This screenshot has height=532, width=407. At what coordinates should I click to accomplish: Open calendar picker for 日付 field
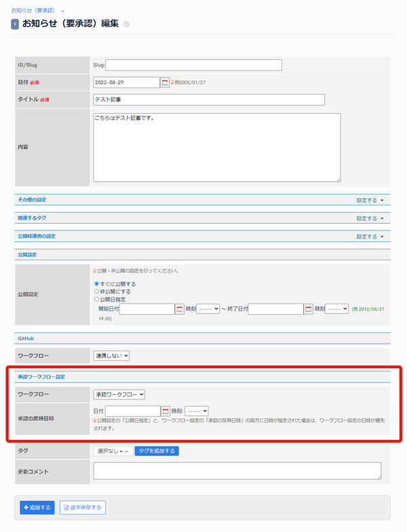coord(165,83)
